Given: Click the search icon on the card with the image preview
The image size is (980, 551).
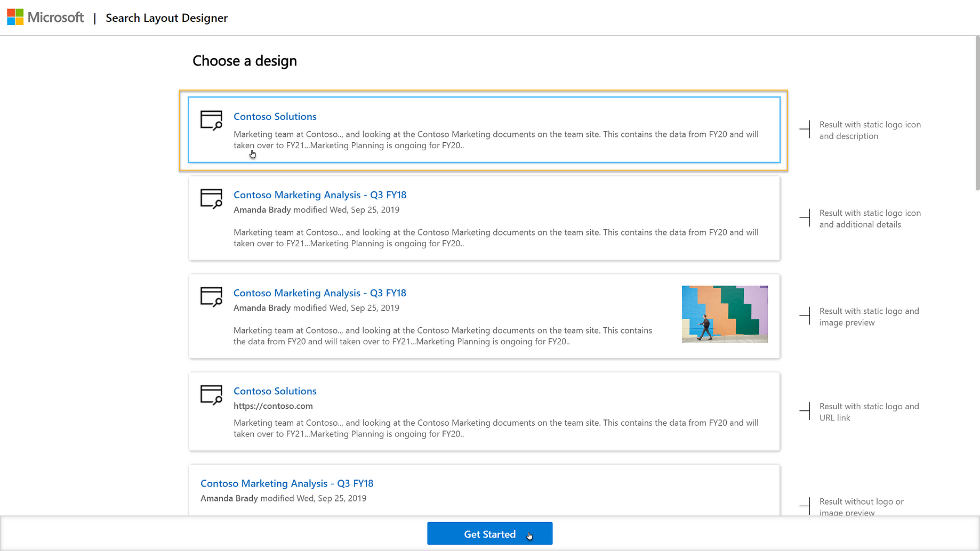Looking at the screenshot, I should 211,296.
